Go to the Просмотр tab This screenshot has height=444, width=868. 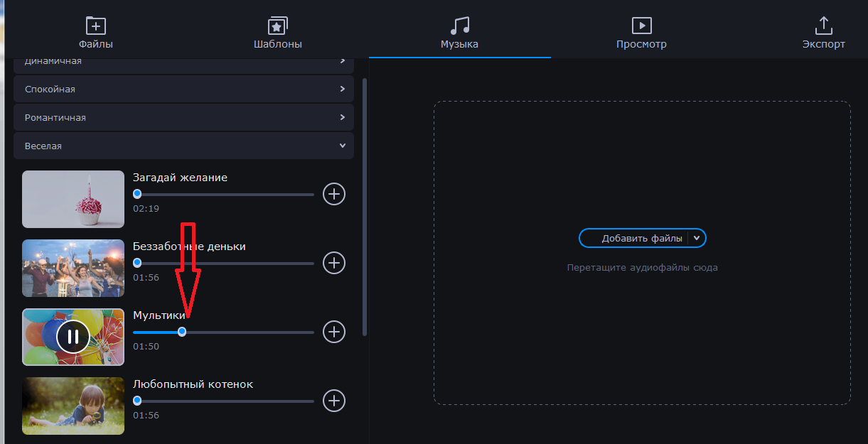pos(641,33)
